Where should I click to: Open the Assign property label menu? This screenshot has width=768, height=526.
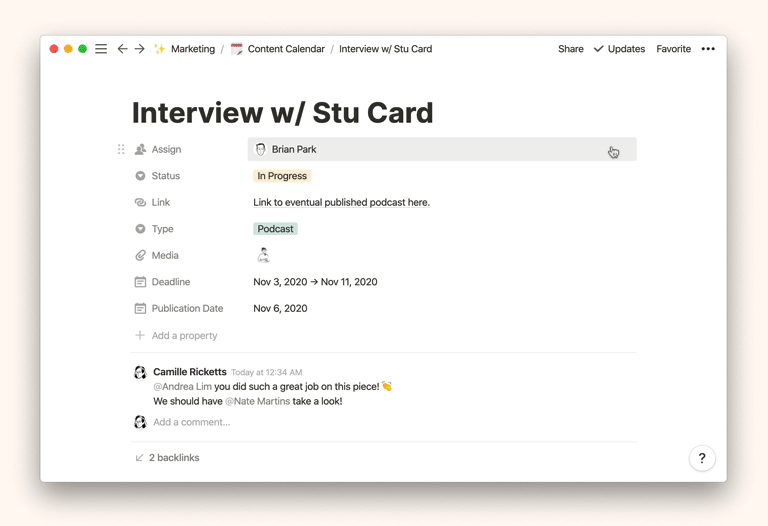[167, 149]
